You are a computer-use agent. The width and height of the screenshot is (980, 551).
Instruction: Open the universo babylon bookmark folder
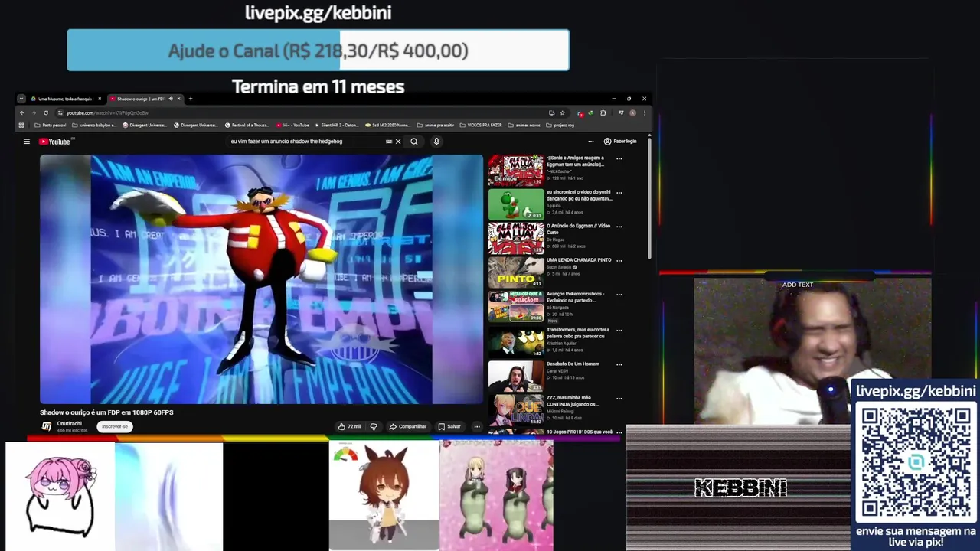(x=94, y=125)
